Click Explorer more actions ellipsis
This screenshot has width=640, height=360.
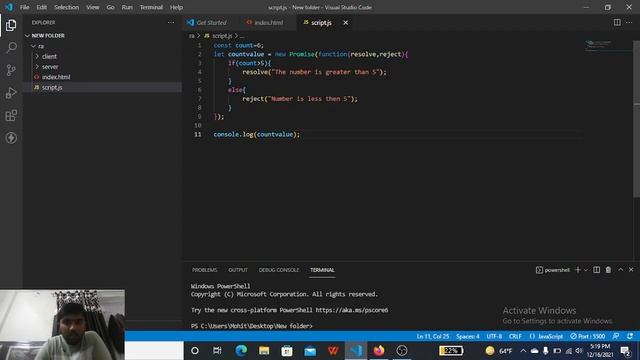pyautogui.click(x=171, y=22)
